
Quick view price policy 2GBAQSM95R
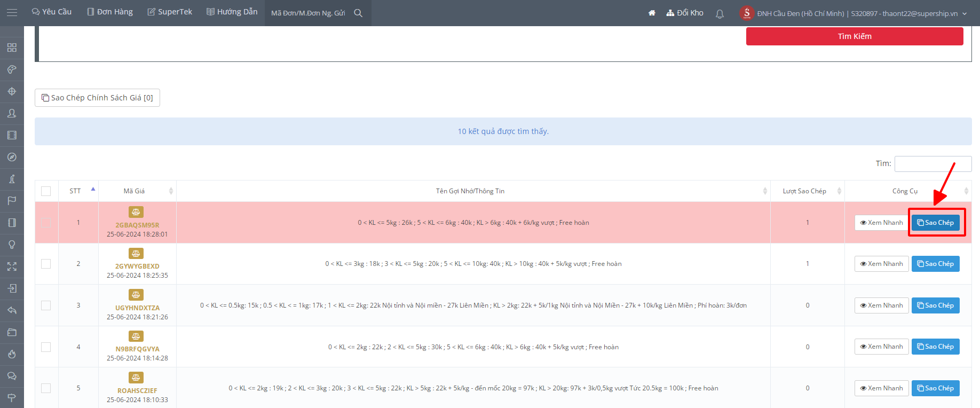pyautogui.click(x=881, y=223)
